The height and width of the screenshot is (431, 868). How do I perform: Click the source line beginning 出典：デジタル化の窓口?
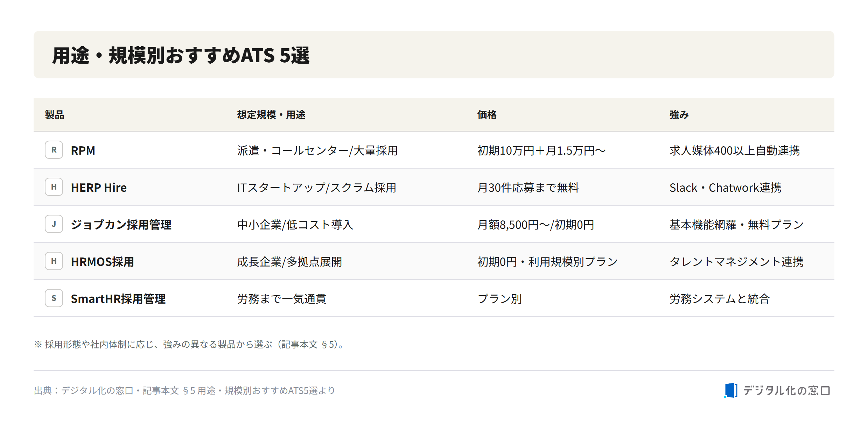184,390
